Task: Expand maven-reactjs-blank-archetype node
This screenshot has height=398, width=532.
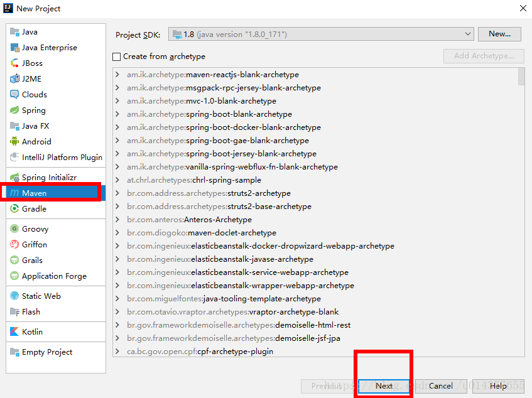Action: 117,74
